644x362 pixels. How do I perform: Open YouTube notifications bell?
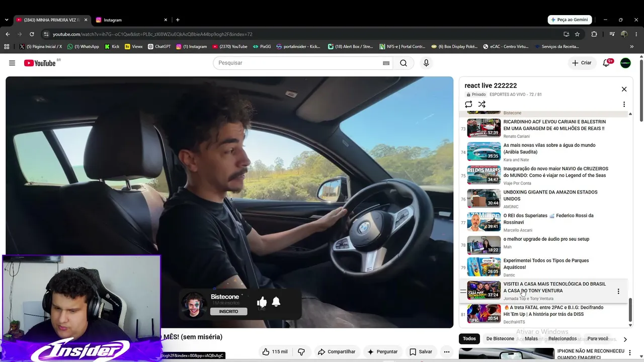[x=607, y=63]
